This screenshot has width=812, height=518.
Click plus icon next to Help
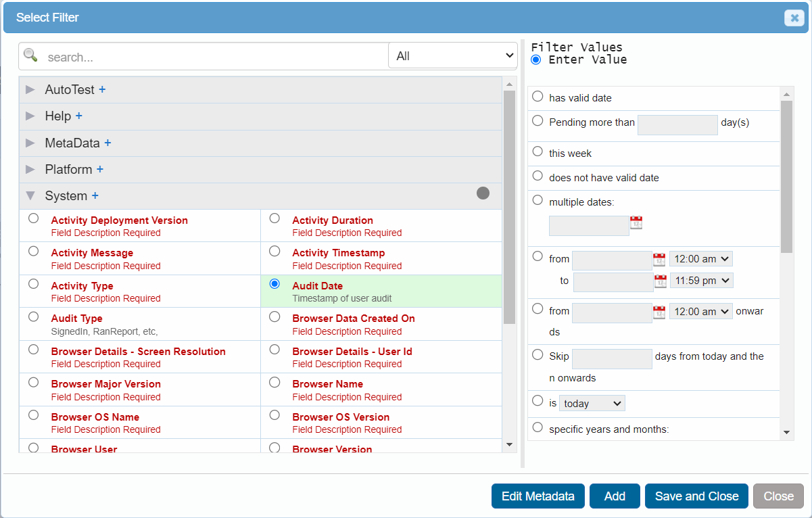click(x=78, y=116)
